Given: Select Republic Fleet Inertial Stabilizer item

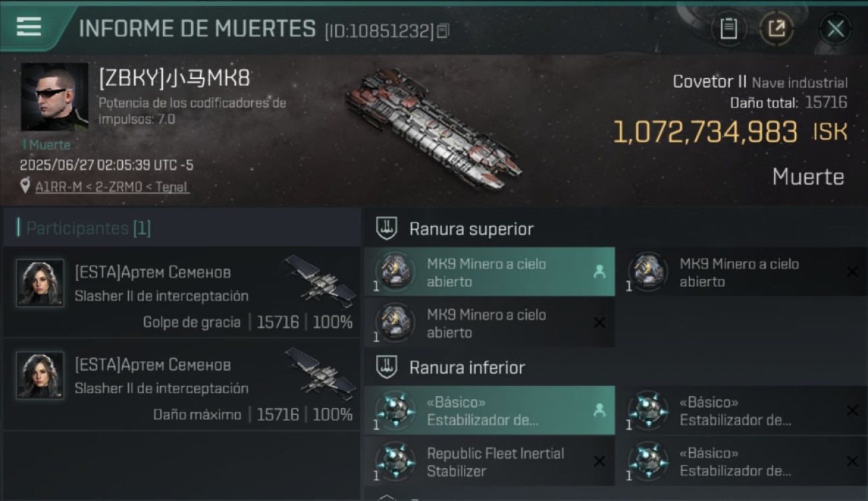Looking at the screenshot, I should pyautogui.click(x=489, y=462).
